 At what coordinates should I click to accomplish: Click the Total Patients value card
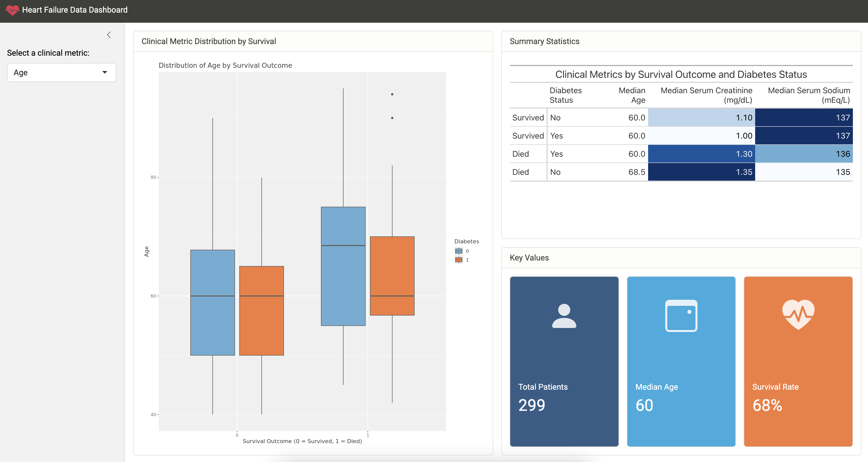coord(564,362)
